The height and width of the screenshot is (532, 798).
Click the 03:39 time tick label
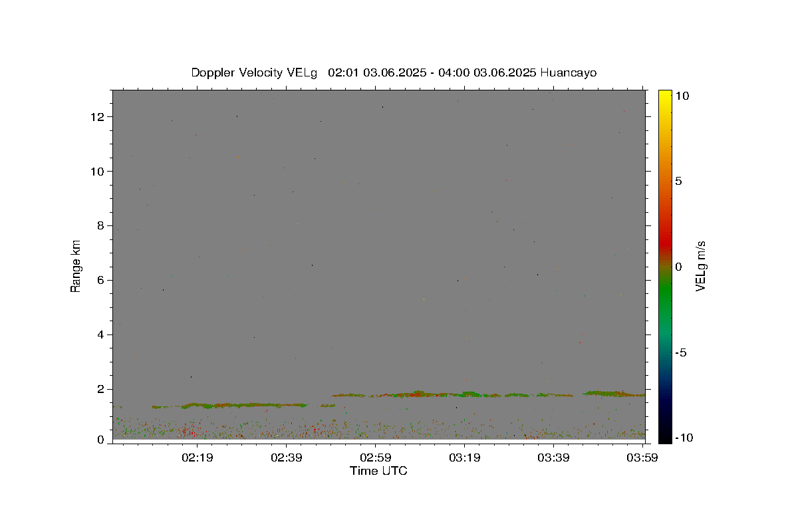click(x=553, y=458)
